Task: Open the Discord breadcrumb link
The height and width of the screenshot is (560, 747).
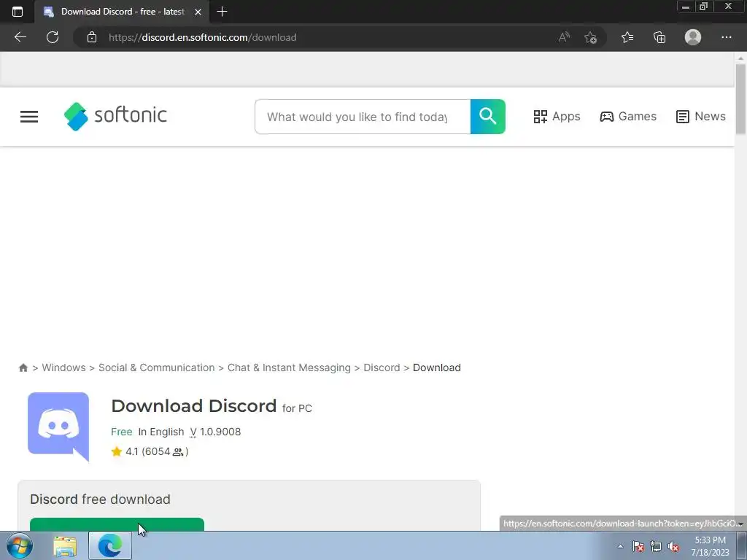Action: coord(382,367)
